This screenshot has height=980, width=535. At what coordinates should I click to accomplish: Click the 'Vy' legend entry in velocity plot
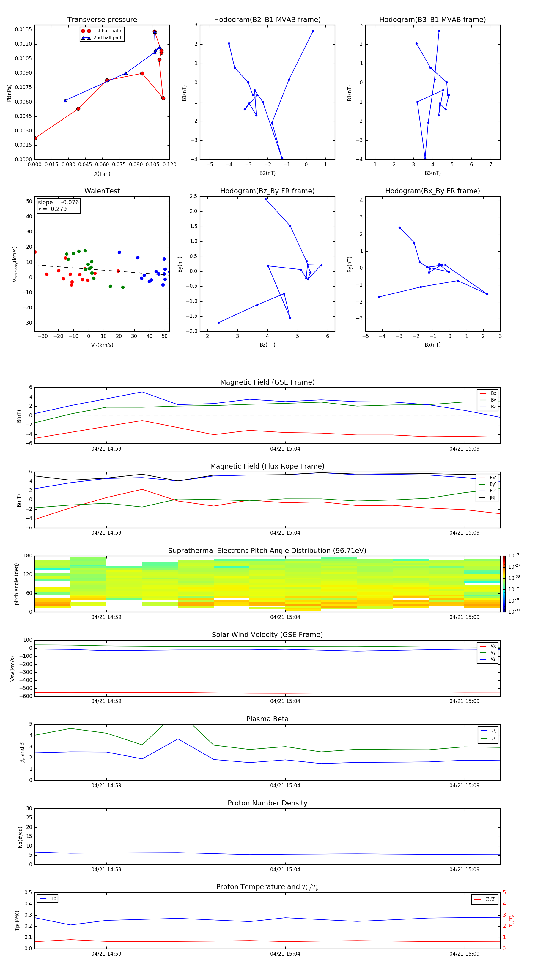coord(488,652)
